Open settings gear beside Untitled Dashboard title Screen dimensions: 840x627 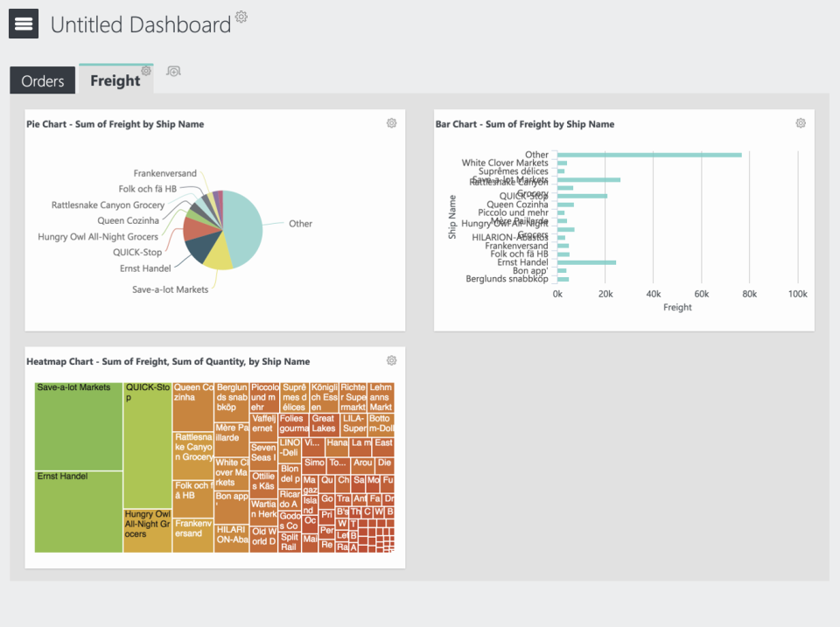(x=240, y=16)
